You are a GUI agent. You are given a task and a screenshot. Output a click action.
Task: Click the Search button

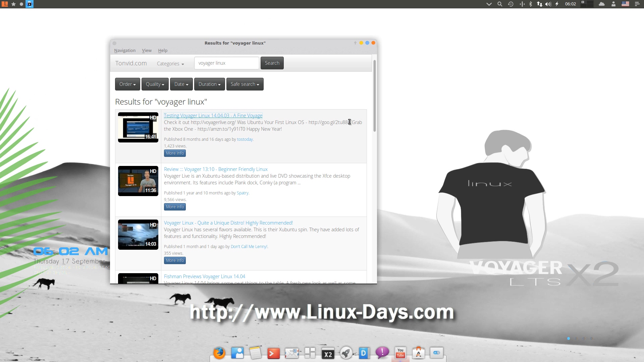(272, 63)
